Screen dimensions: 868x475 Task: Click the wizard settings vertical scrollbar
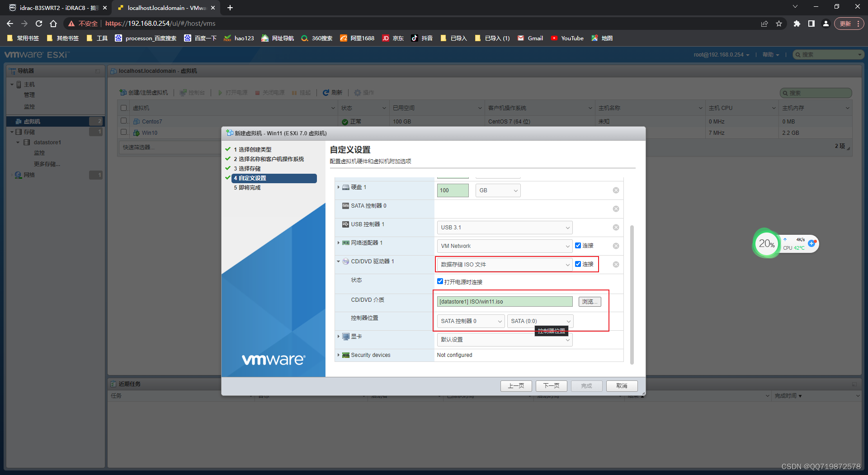click(632, 294)
